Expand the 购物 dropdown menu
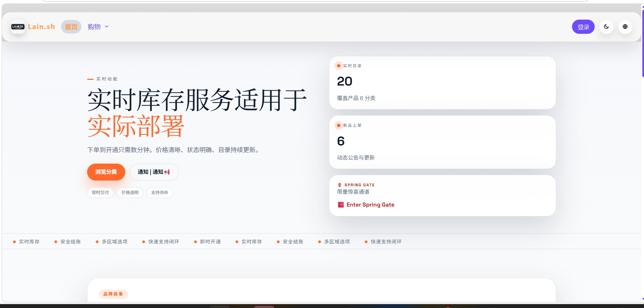The width and height of the screenshot is (644, 308). coord(94,27)
